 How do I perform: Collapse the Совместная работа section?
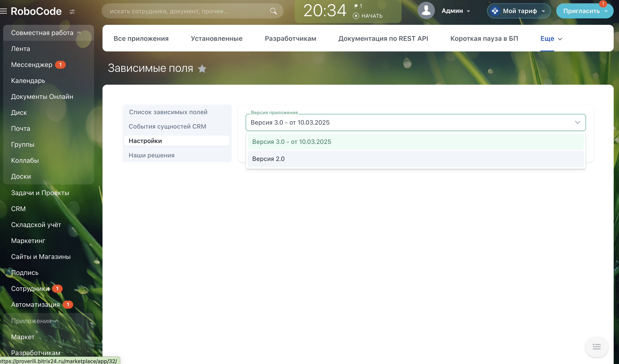coord(79,33)
